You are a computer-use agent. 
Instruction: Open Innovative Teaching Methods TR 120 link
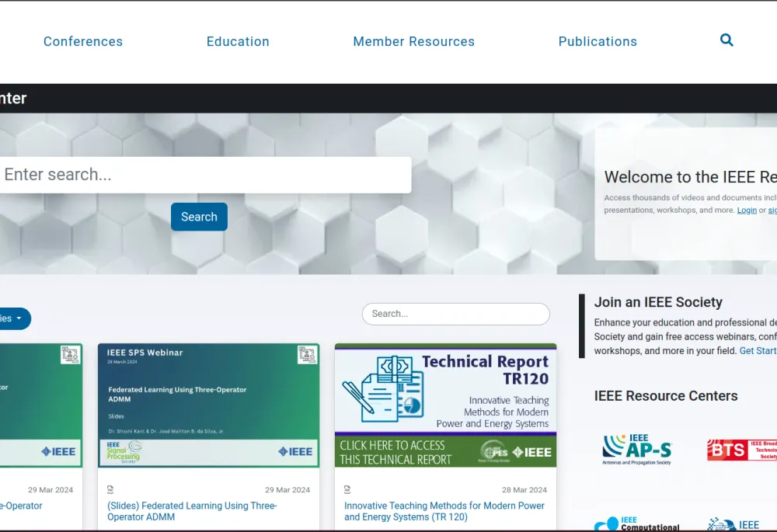[444, 511]
